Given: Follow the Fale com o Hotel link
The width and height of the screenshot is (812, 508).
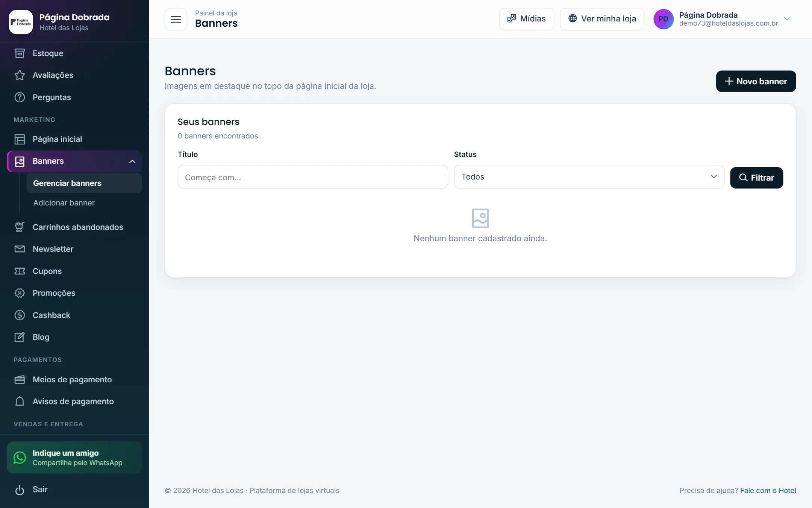Looking at the screenshot, I should 768,490.
